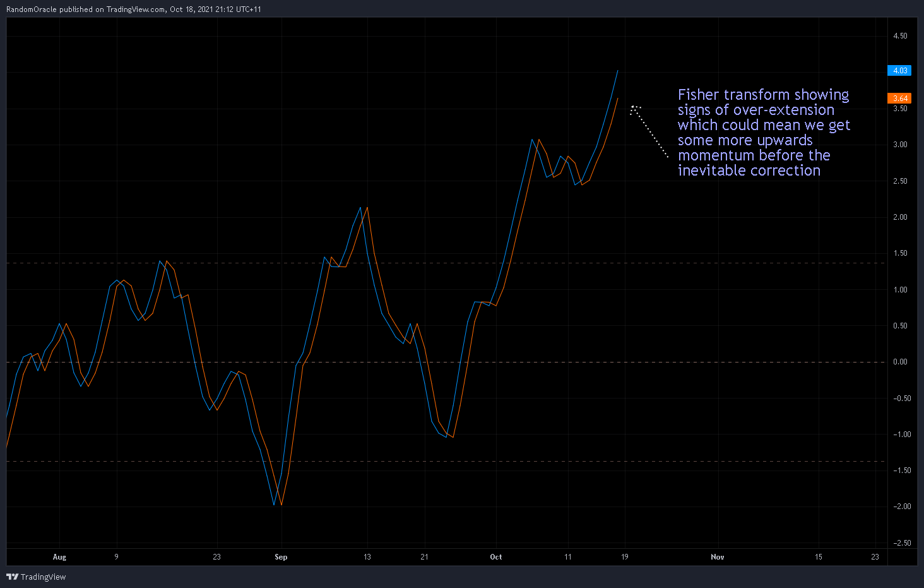924x588 pixels.
Task: Click the 'Oct' date label on time axis
Action: (x=496, y=557)
